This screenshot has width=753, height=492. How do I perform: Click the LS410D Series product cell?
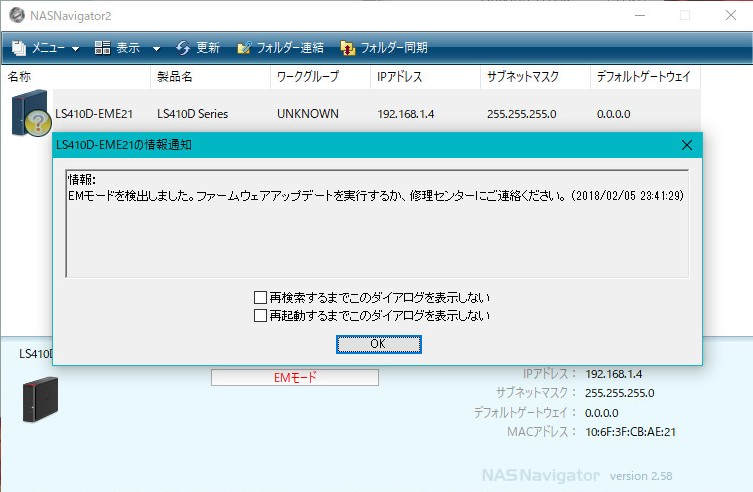point(193,114)
